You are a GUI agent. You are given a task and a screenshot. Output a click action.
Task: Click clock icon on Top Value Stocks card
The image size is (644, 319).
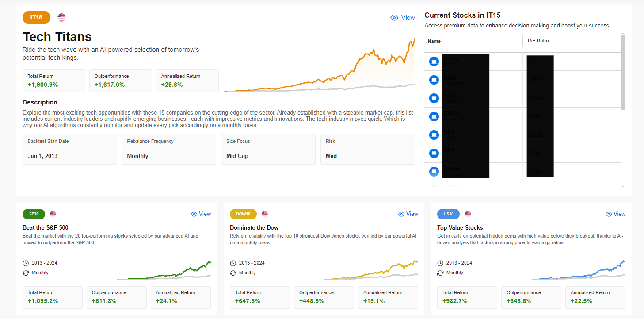coord(440,263)
